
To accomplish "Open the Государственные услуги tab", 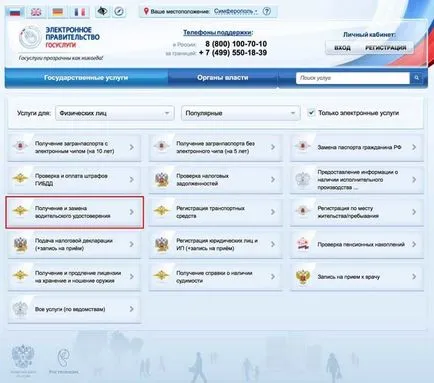I will click(86, 78).
